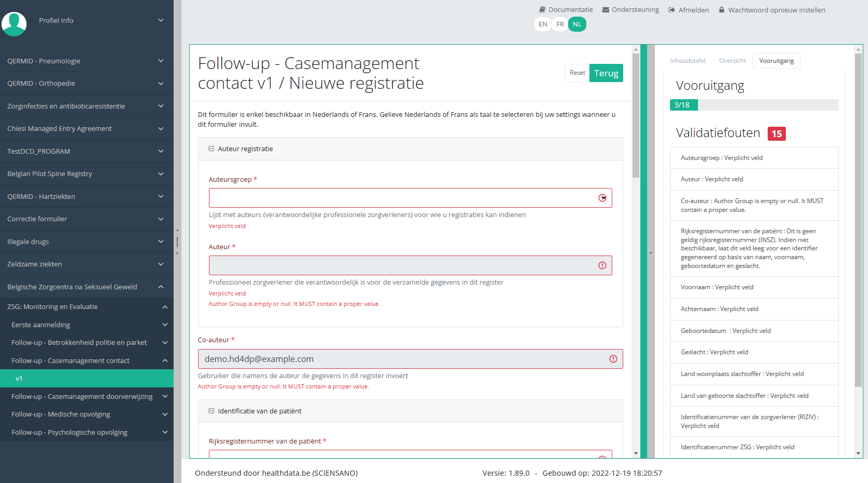
Task: Open the Inhoudstafel tab
Action: click(x=687, y=61)
